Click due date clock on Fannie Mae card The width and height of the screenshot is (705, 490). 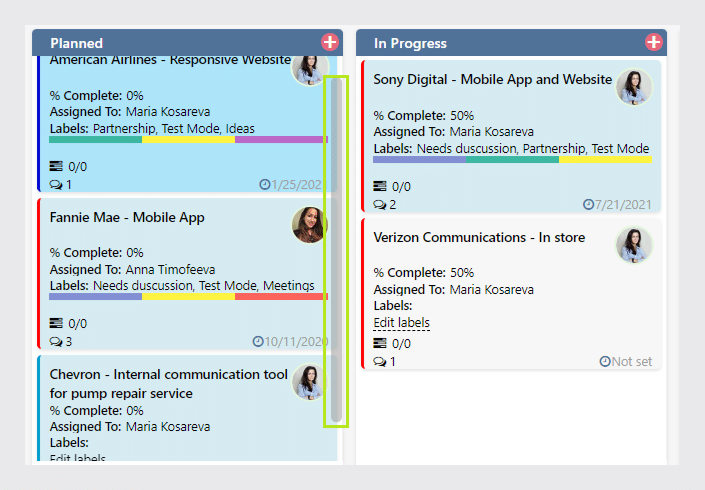258,342
